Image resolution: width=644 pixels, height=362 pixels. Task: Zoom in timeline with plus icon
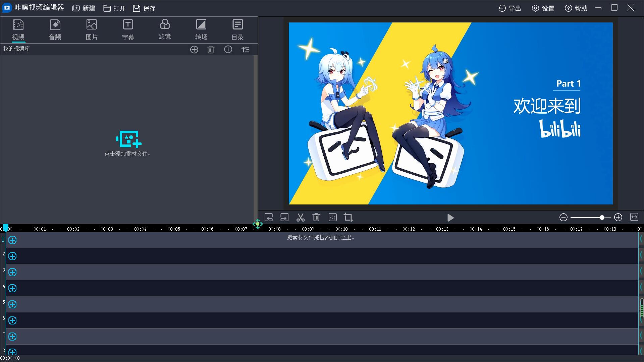[618, 218]
